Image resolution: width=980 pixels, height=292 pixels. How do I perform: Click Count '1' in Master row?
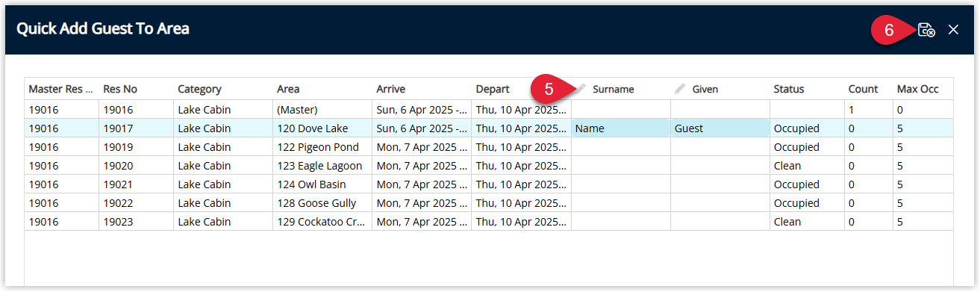coord(869,110)
